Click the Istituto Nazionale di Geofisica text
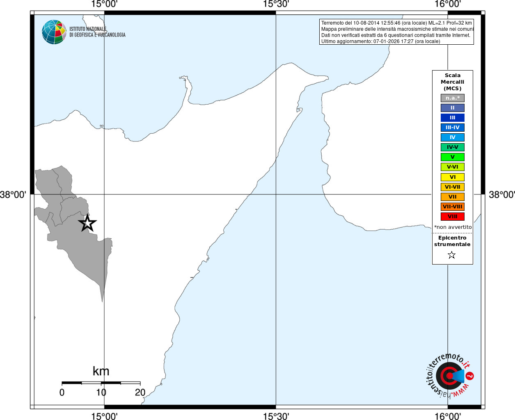 point(97,32)
